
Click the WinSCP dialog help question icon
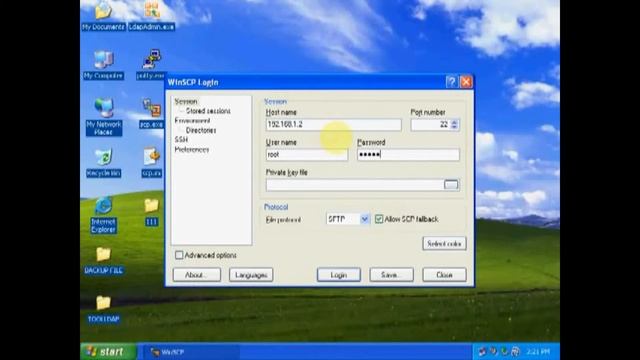click(451, 82)
